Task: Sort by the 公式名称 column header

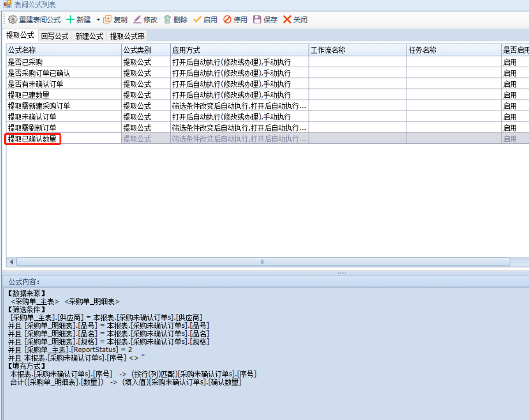Action: (64, 50)
